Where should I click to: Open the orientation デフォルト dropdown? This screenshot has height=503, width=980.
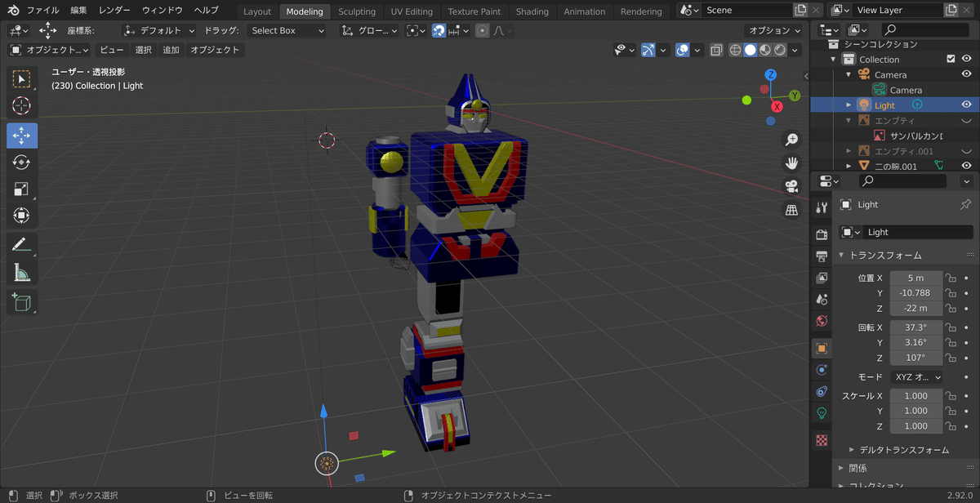click(x=160, y=30)
